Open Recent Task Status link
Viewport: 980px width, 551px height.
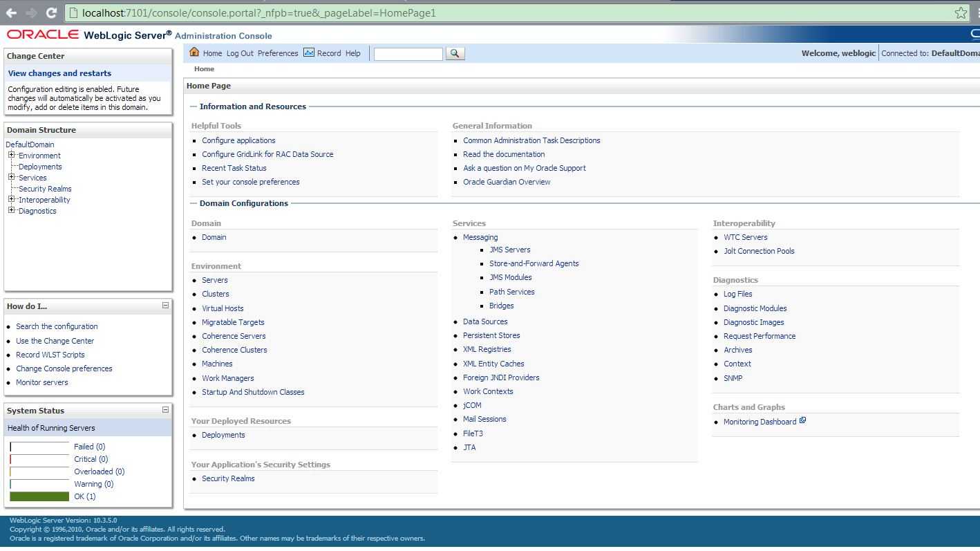pos(234,168)
